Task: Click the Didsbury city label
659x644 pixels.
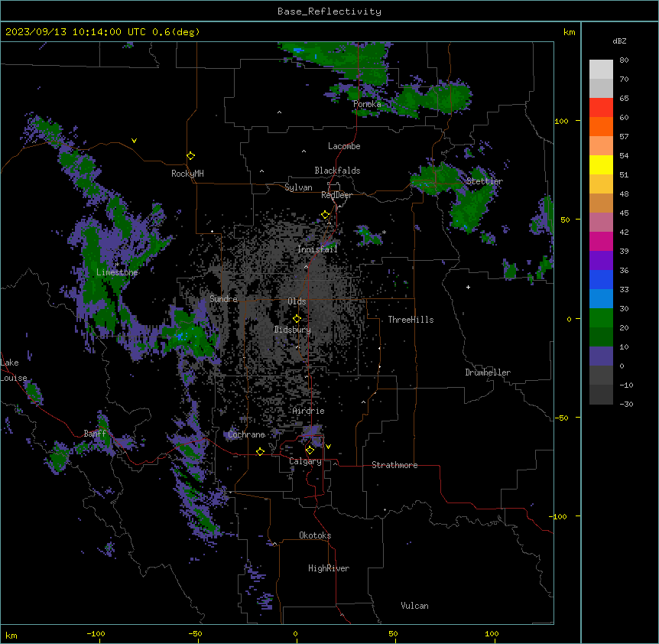Action: coord(293,330)
